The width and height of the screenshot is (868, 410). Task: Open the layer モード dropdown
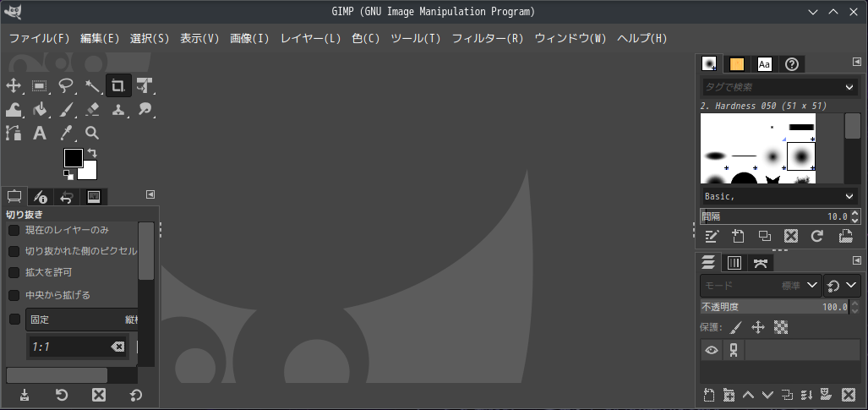click(x=761, y=286)
